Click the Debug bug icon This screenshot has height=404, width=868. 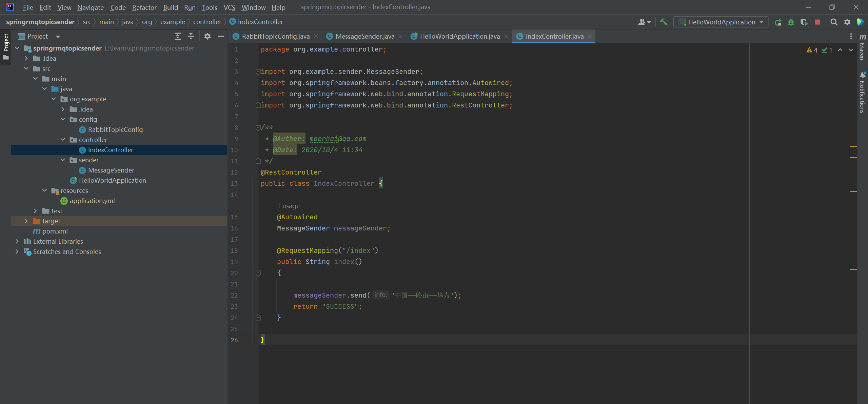coord(791,22)
